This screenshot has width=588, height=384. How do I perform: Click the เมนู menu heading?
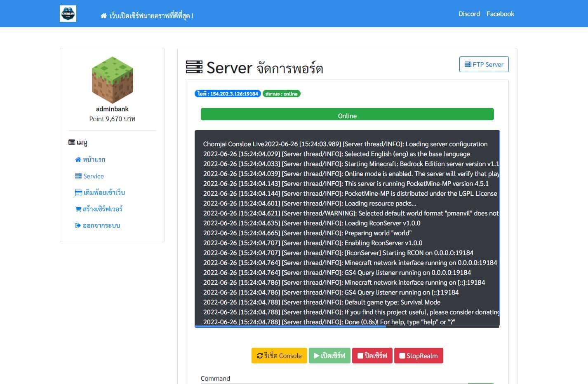[78, 143]
